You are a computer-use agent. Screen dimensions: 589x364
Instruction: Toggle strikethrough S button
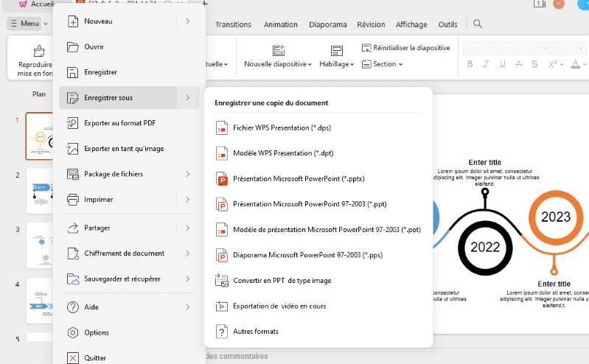click(534, 64)
